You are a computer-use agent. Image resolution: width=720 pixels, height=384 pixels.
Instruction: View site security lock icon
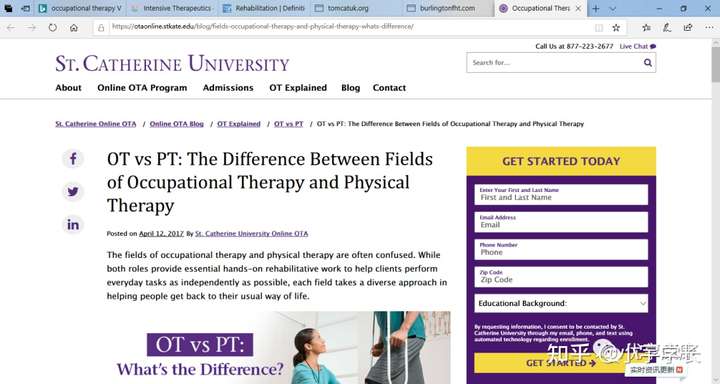101,28
